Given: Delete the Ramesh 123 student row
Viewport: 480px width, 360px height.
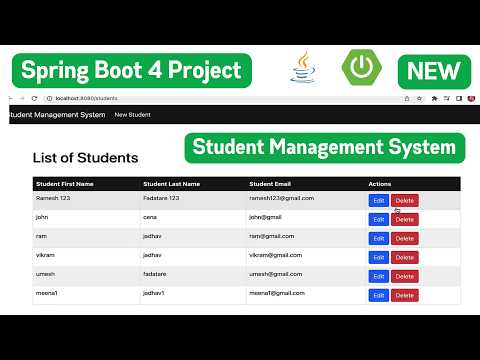Looking at the screenshot, I should click(405, 201).
